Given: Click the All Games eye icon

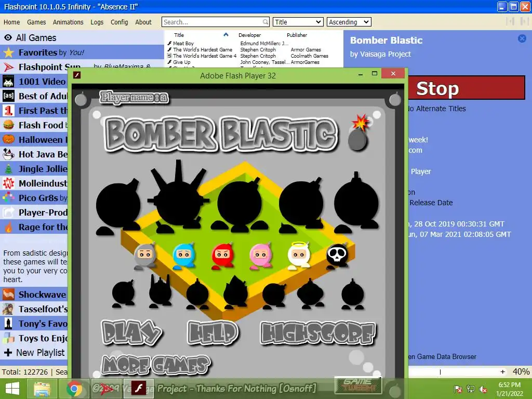Looking at the screenshot, I should (x=8, y=37).
